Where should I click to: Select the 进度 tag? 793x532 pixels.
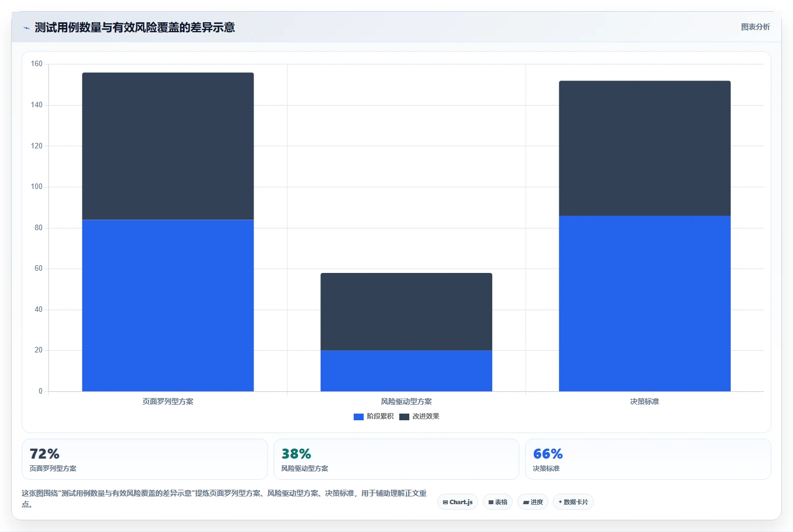[533, 502]
